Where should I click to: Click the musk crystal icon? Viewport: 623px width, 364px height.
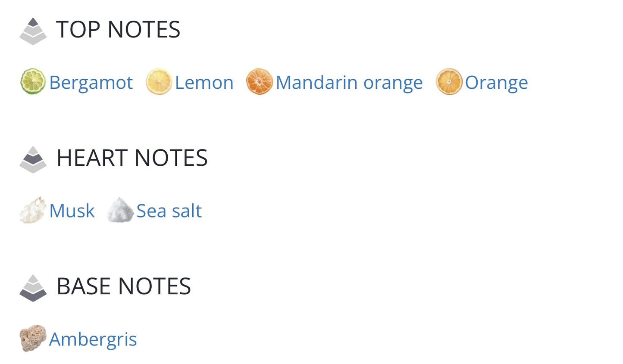tap(33, 210)
